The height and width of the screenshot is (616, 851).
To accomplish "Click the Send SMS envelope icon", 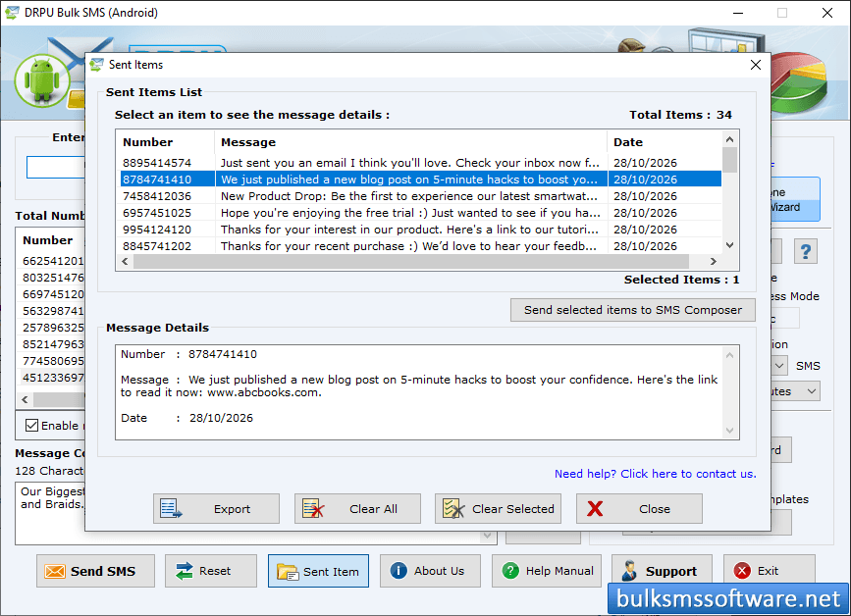I will [x=55, y=571].
